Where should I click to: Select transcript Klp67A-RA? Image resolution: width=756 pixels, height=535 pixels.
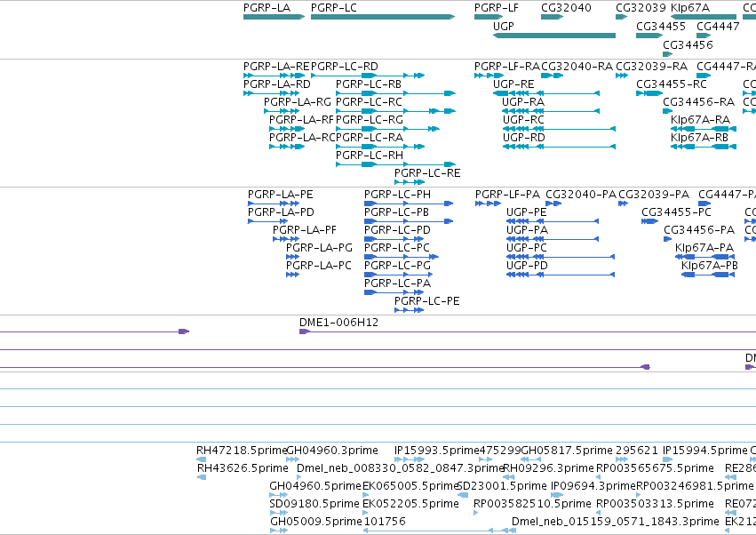704,129
